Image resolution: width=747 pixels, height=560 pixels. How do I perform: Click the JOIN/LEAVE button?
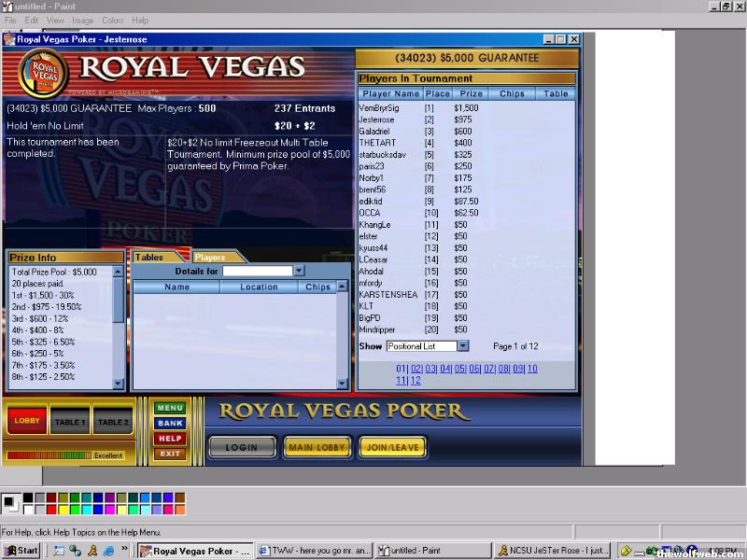[x=392, y=447]
